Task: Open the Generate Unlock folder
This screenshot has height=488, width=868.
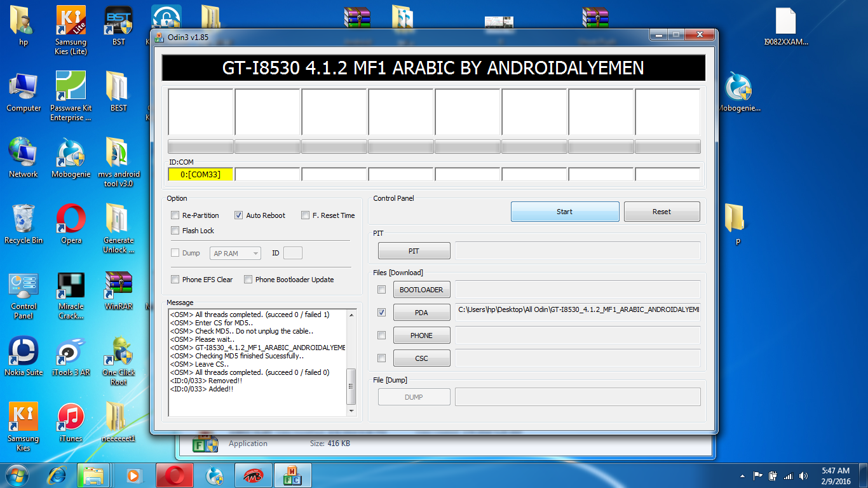Action: 118,228
